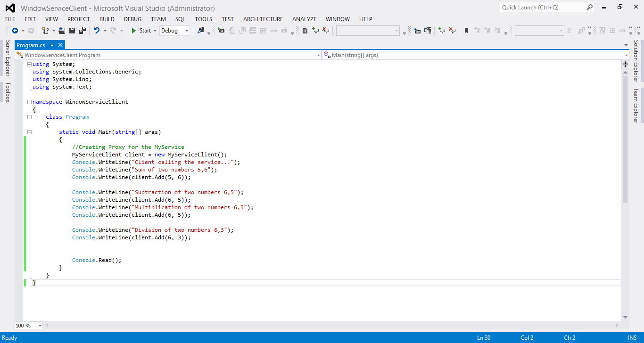The width and height of the screenshot is (644, 343).
Task: Pin the Program.cs tab using the pin icon
Action: [x=52, y=45]
